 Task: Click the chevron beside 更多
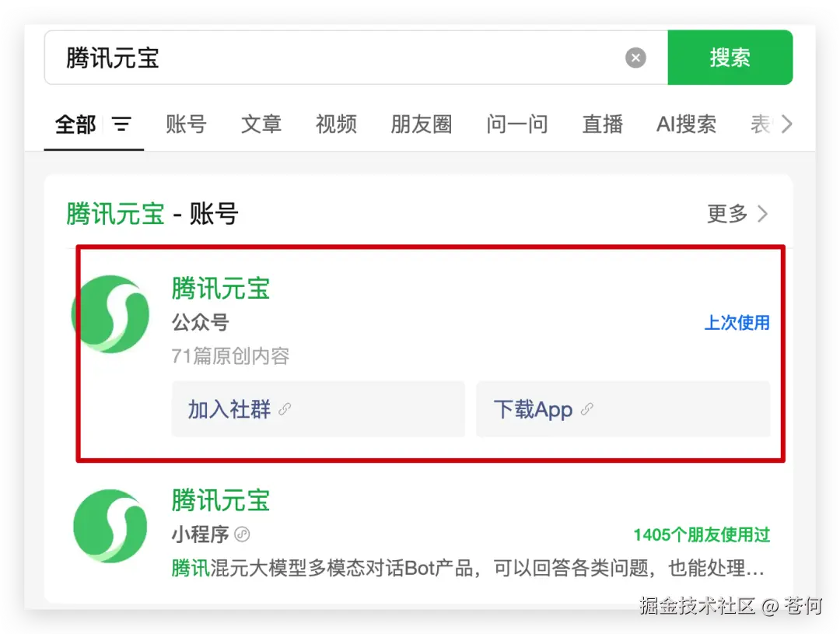coord(763,214)
